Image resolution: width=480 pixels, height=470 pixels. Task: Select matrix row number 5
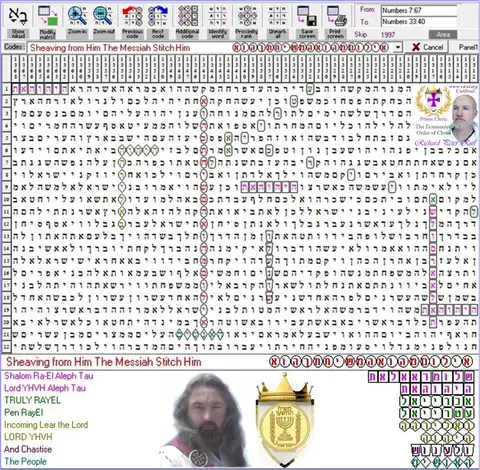[x=6, y=138]
